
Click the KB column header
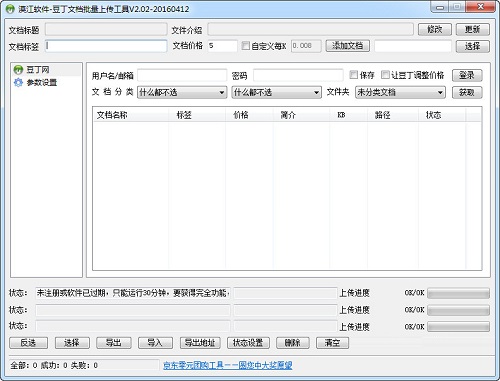(x=348, y=115)
